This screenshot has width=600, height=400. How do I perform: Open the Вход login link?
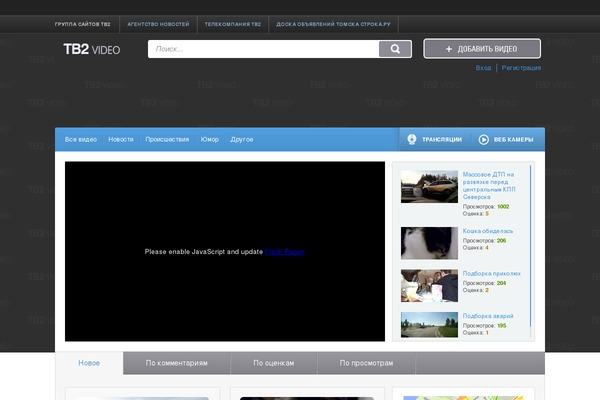coord(483,68)
